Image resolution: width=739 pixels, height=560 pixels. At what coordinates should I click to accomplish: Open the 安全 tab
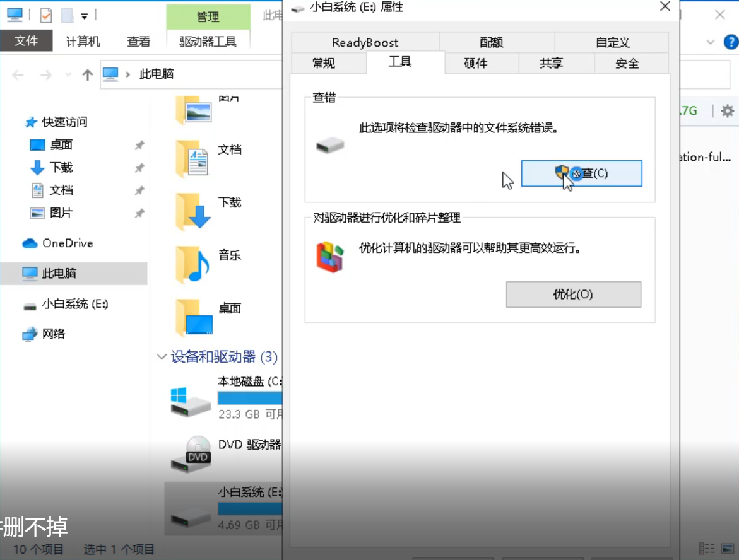coord(627,63)
